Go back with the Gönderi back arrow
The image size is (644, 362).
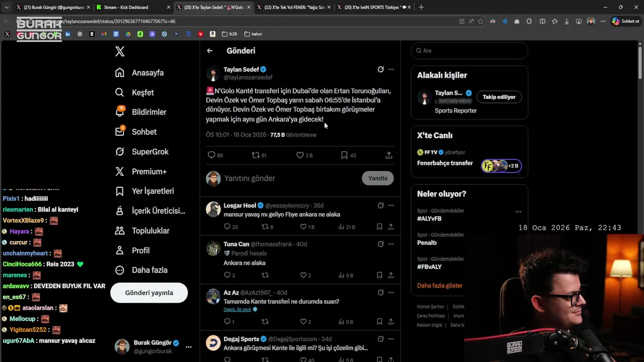click(210, 51)
